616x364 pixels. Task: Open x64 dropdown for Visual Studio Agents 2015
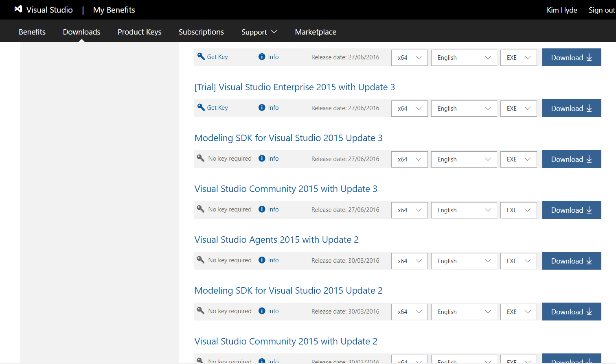410,261
